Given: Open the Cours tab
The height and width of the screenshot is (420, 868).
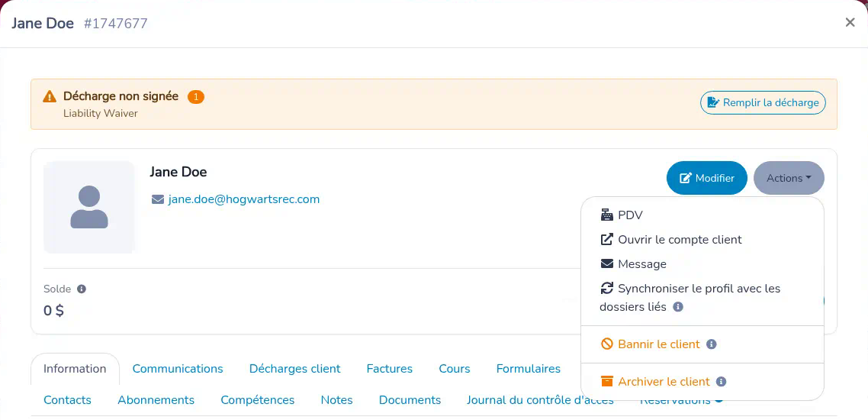Looking at the screenshot, I should pyautogui.click(x=454, y=369).
